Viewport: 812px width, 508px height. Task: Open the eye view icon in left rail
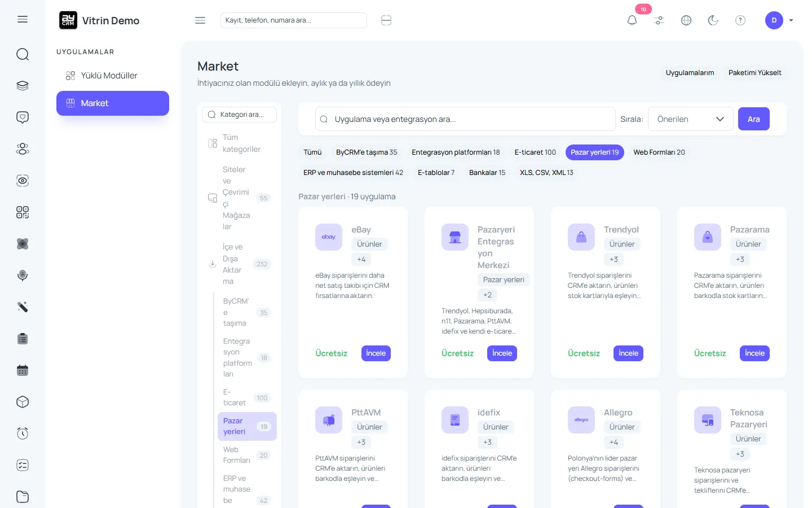coord(23,181)
